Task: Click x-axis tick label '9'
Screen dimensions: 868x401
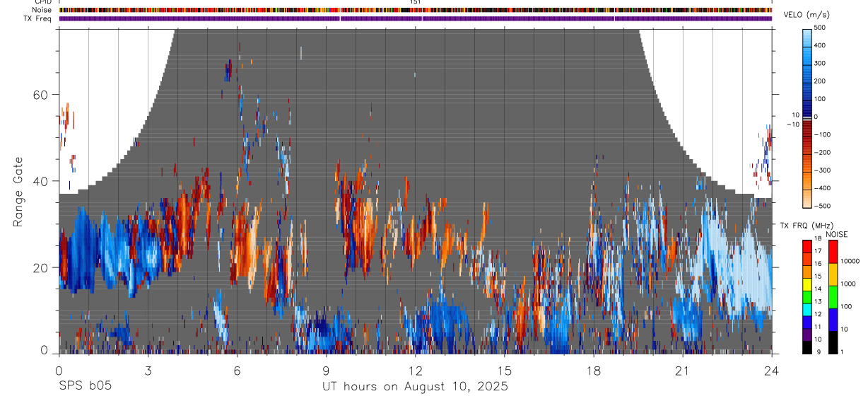Action: 327,370
